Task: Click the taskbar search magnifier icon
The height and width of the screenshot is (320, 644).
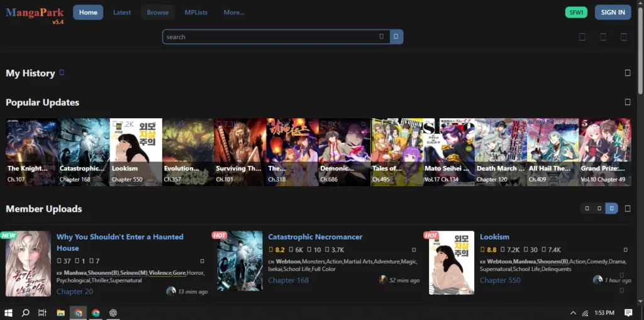Action: (x=26, y=312)
